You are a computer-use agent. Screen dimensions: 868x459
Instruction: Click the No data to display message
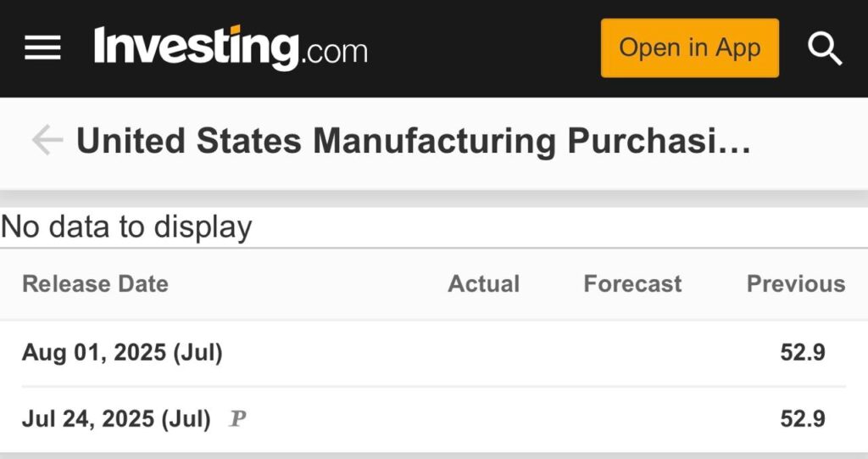pyautogui.click(x=126, y=227)
